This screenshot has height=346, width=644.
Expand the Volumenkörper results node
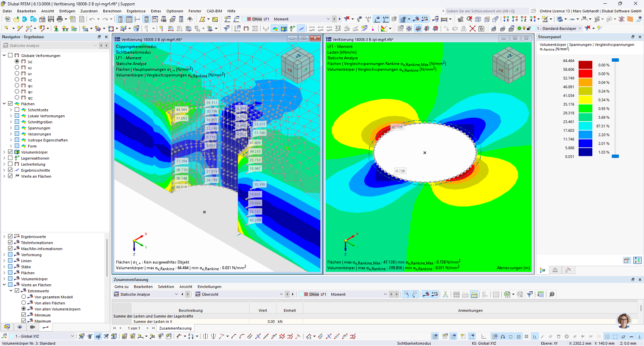(x=4, y=152)
